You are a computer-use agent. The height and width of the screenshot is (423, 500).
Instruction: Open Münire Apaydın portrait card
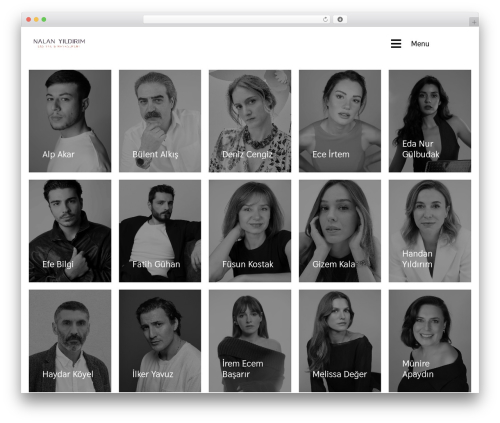tap(430, 341)
